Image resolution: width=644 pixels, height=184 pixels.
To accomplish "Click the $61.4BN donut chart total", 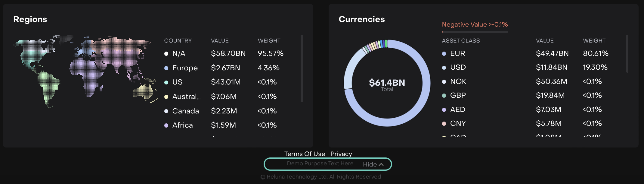I will pyautogui.click(x=387, y=83).
